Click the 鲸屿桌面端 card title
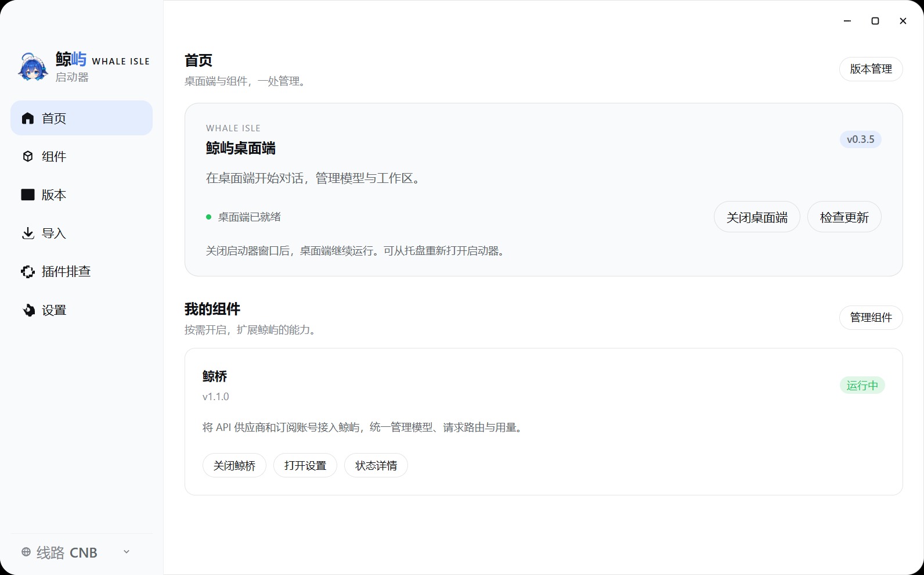924x575 pixels. click(x=241, y=149)
